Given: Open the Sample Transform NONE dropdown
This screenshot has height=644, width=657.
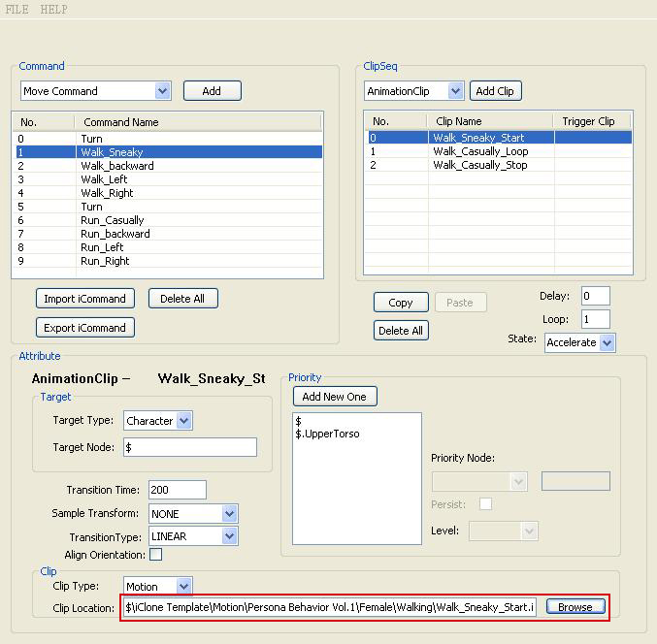Looking at the screenshot, I should point(193,513).
